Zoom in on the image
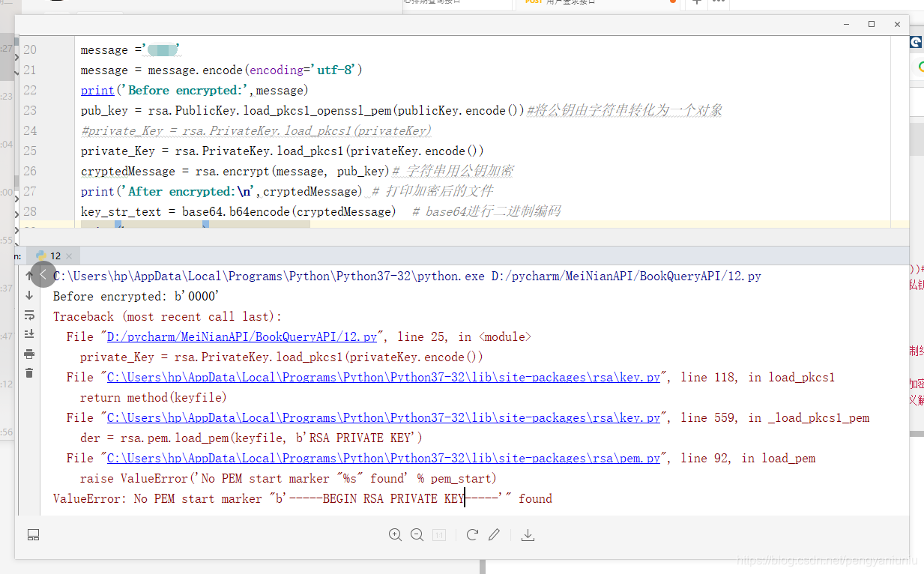The width and height of the screenshot is (924, 574). 396,534
